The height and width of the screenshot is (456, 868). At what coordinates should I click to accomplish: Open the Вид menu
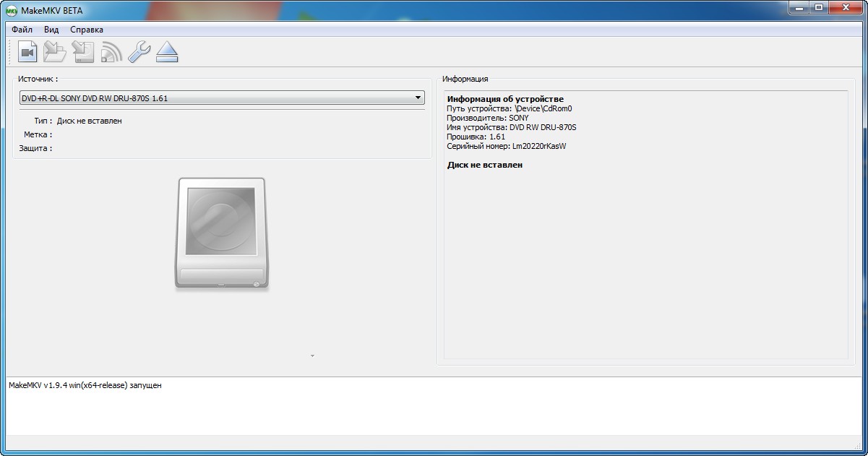pos(51,30)
